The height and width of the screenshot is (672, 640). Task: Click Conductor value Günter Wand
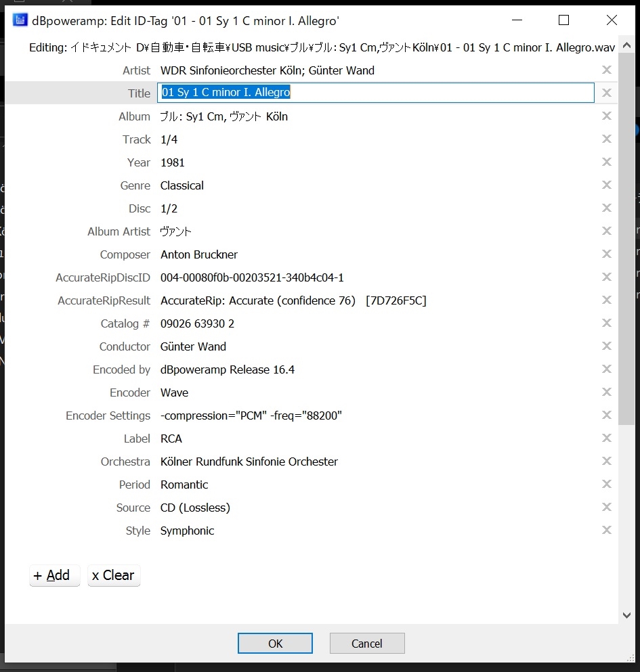click(193, 346)
